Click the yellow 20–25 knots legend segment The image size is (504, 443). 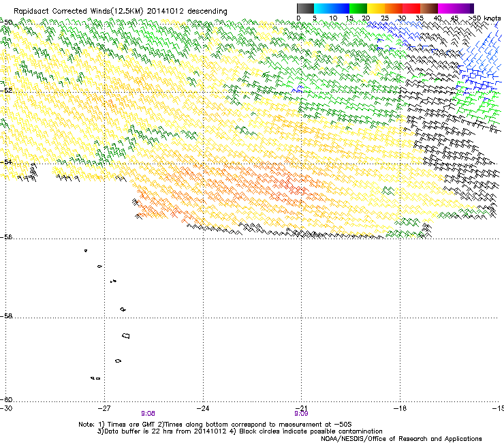click(x=376, y=8)
